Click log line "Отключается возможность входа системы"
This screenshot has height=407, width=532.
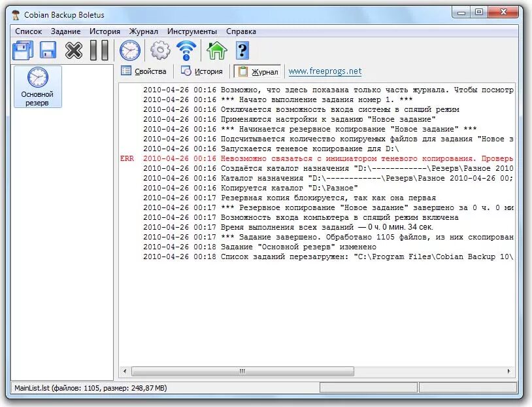point(301,110)
